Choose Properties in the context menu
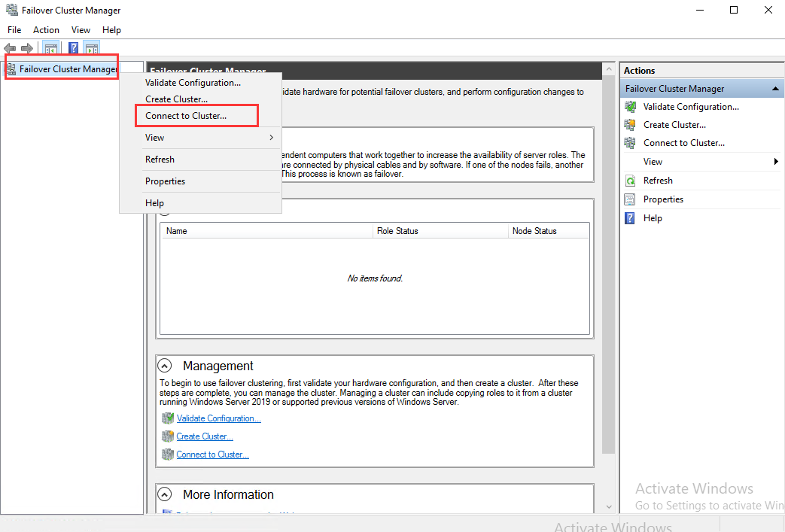The image size is (785, 532). [200, 181]
